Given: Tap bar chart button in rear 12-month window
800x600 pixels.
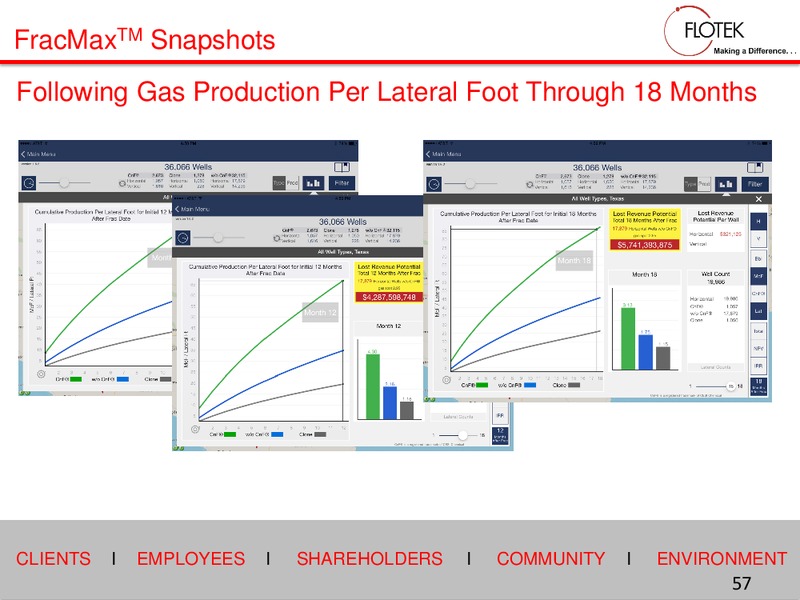Looking at the screenshot, I should (313, 183).
